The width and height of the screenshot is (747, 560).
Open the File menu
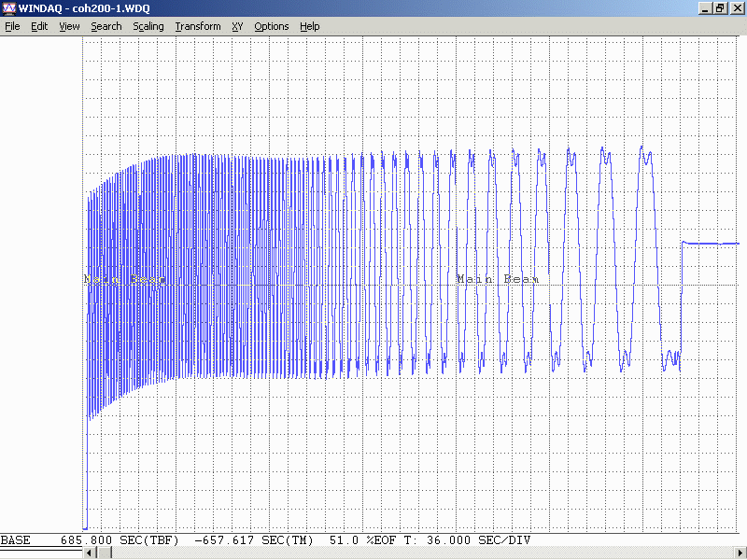pos(12,26)
